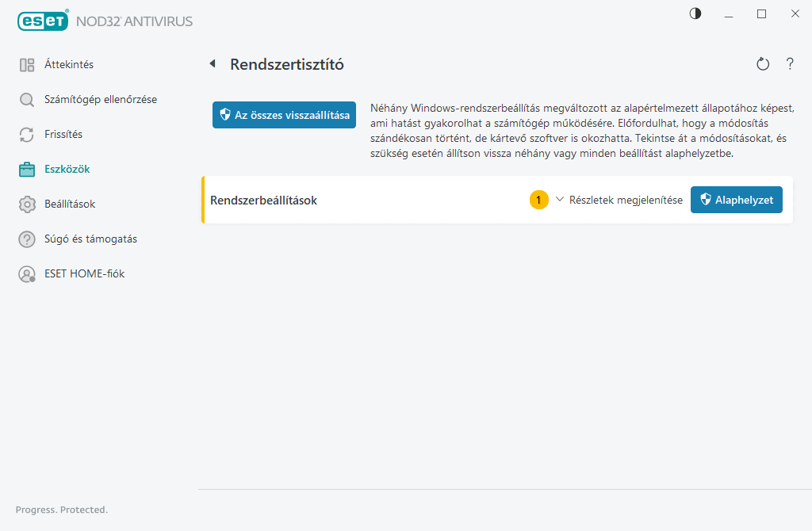Image resolution: width=812 pixels, height=531 pixels.
Task: Refresh the Rendszertisztító results
Action: 763,63
